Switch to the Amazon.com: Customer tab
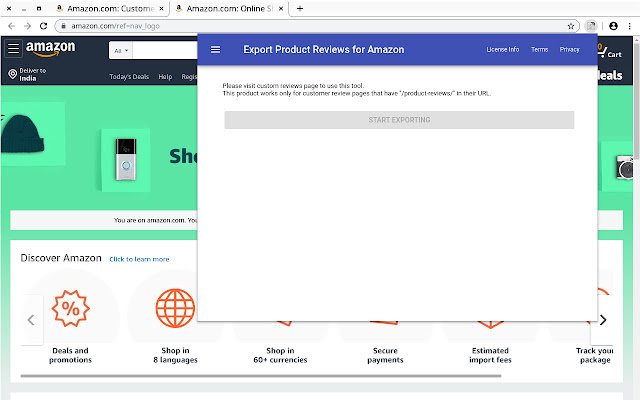 (111, 9)
